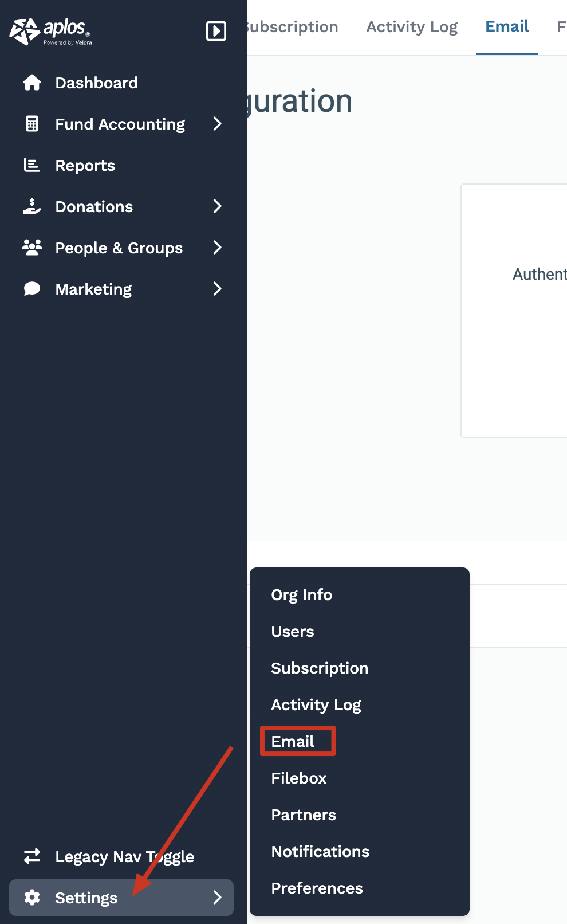567x924 pixels.
Task: Expand the People & Groups chevron
Action: pos(217,248)
